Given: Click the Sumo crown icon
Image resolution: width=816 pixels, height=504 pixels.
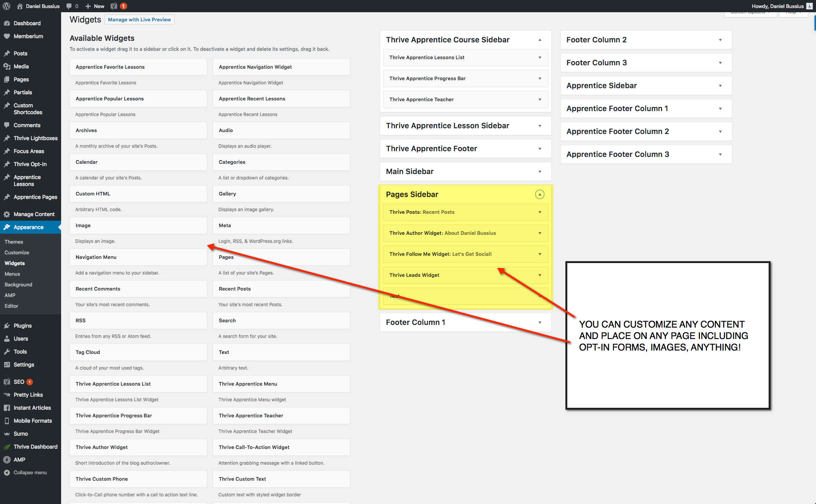Looking at the screenshot, I should [x=8, y=433].
